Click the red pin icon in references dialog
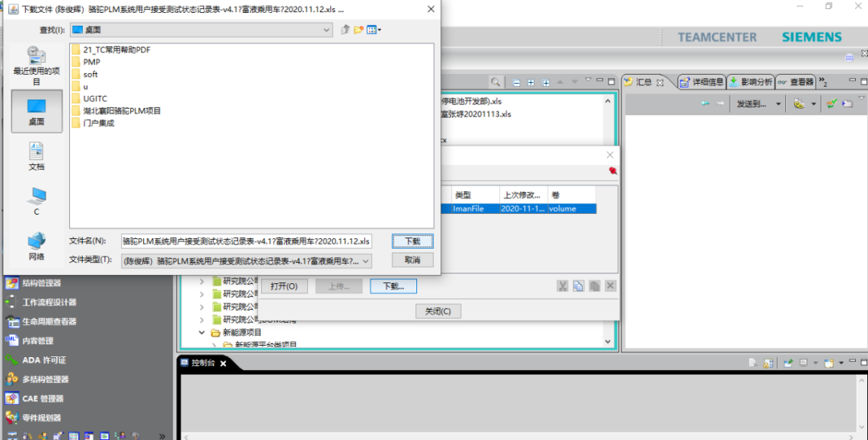868x440 pixels. (612, 171)
